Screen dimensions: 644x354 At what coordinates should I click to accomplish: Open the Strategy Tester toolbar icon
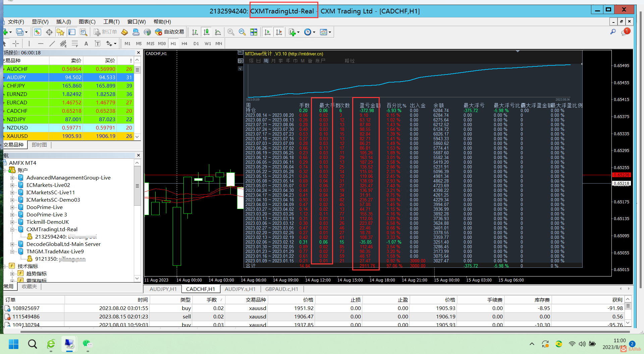click(84, 32)
